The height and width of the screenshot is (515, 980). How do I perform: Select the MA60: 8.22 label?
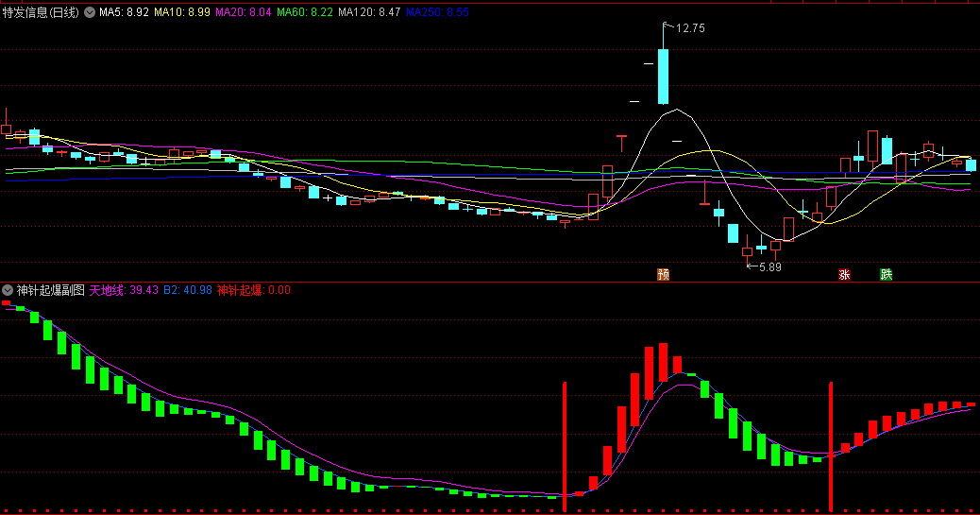click(304, 12)
